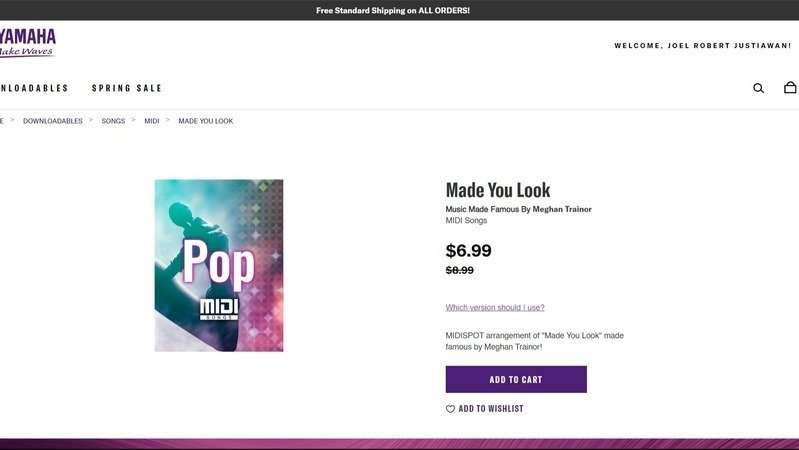Click the wishlist heart icon

(x=450, y=409)
